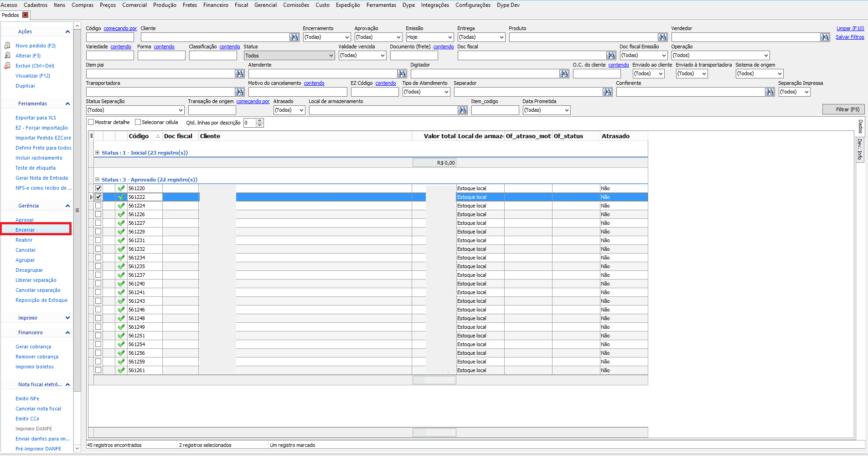Open Produto lookup binoculars icon
Viewport: 868px width, 456px height.
click(x=662, y=37)
